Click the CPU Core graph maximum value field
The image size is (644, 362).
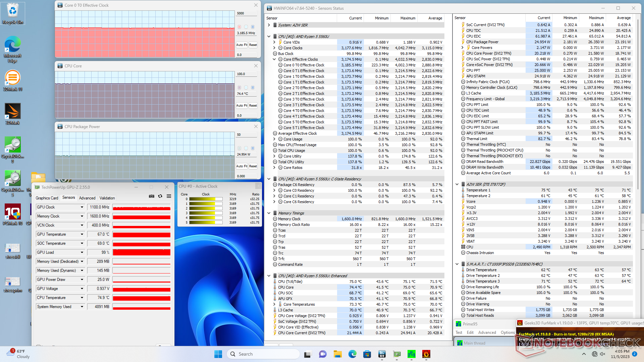click(x=246, y=74)
